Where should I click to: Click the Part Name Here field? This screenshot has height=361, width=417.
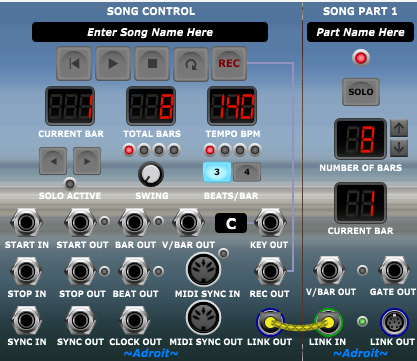point(360,32)
